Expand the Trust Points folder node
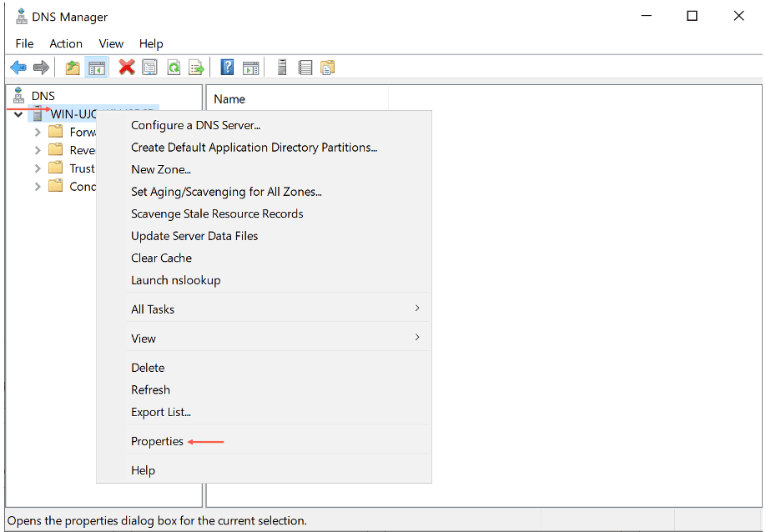766x532 pixels. (38, 168)
